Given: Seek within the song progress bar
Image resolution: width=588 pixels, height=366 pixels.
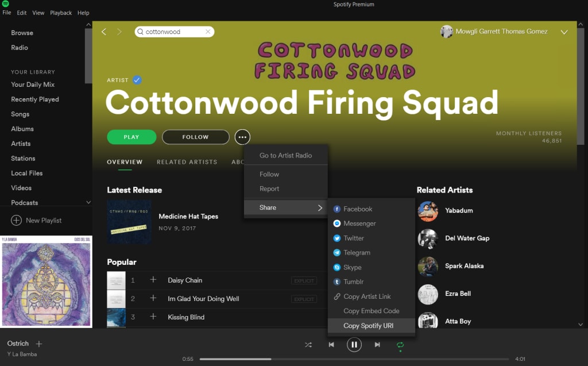Looking at the screenshot, I should click(x=354, y=359).
